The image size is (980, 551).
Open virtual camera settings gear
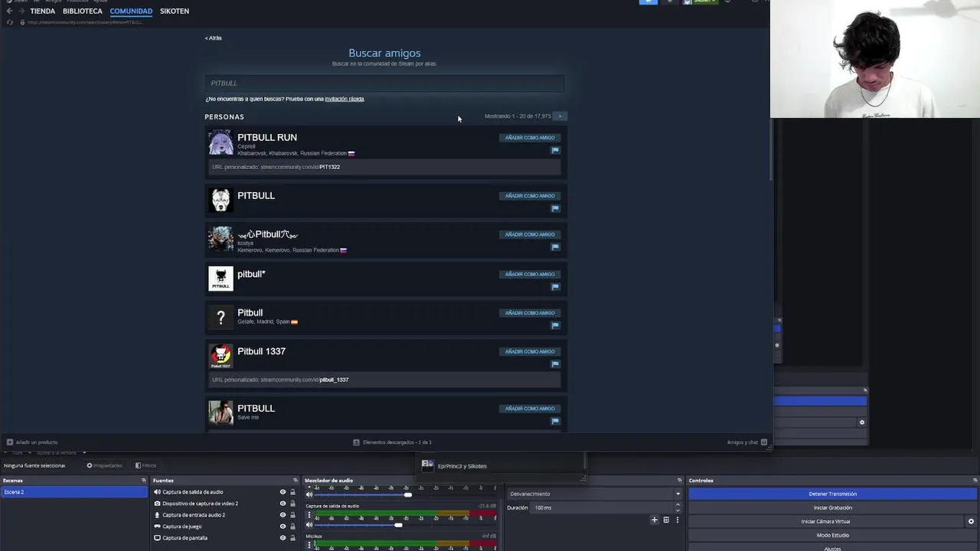click(971, 521)
